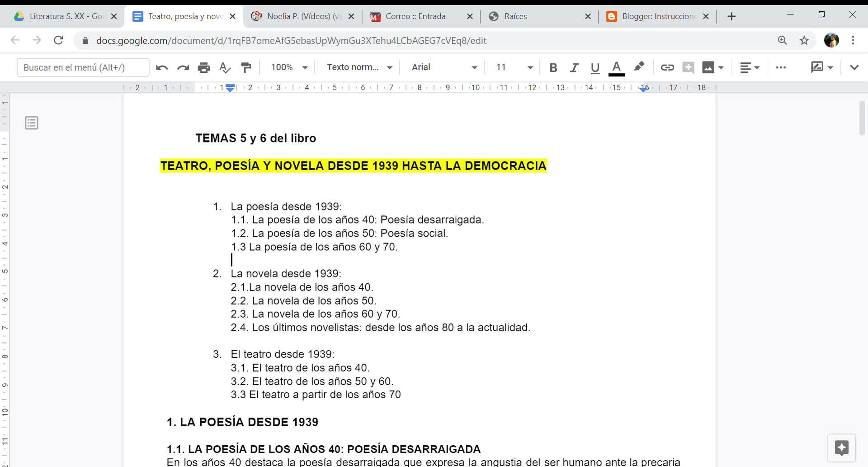Screen dimensions: 868x467
Task: Open document outline panel
Action: point(31,123)
